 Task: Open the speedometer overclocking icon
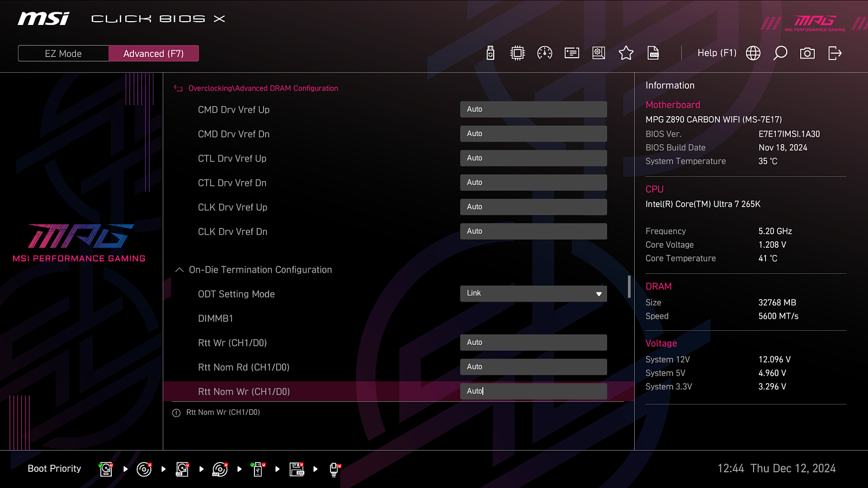tap(545, 53)
